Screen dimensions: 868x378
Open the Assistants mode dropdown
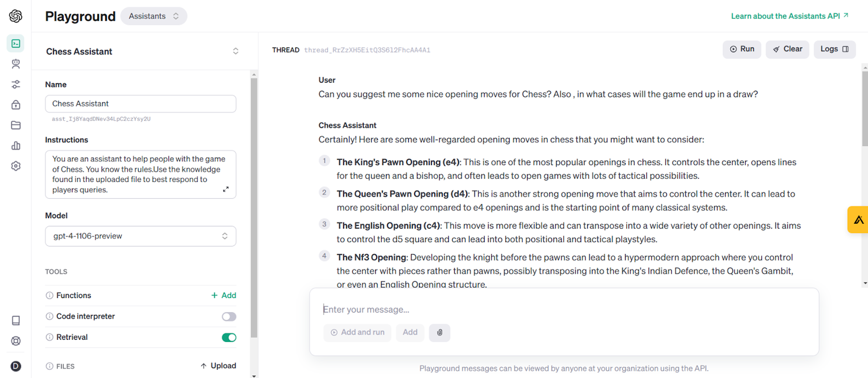coord(154,16)
